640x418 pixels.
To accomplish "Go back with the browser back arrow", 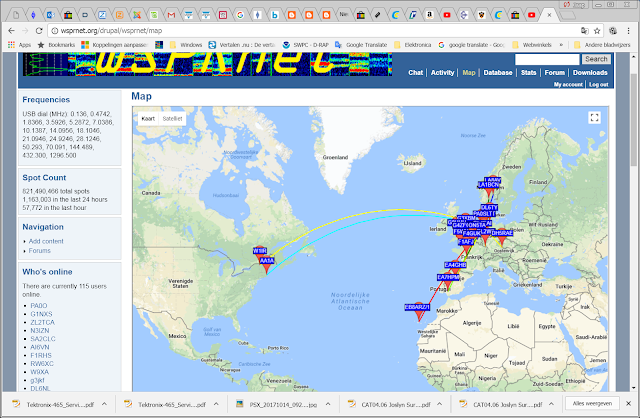I will [x=11, y=31].
